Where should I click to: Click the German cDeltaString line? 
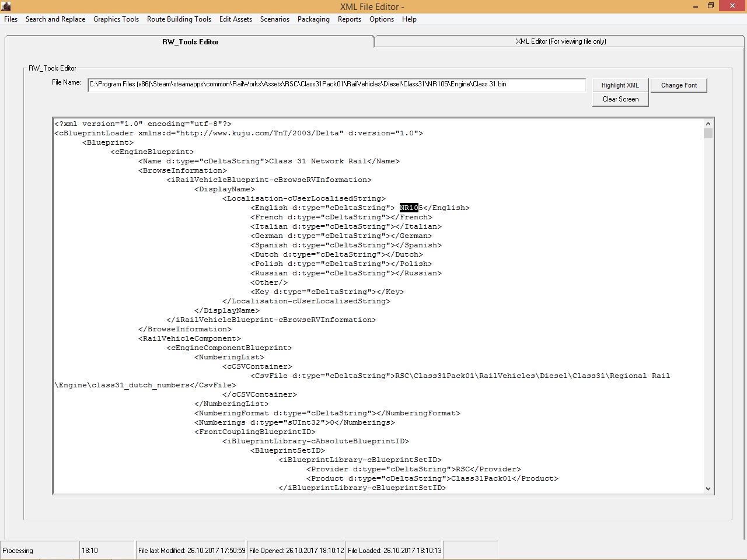pyautogui.click(x=341, y=236)
